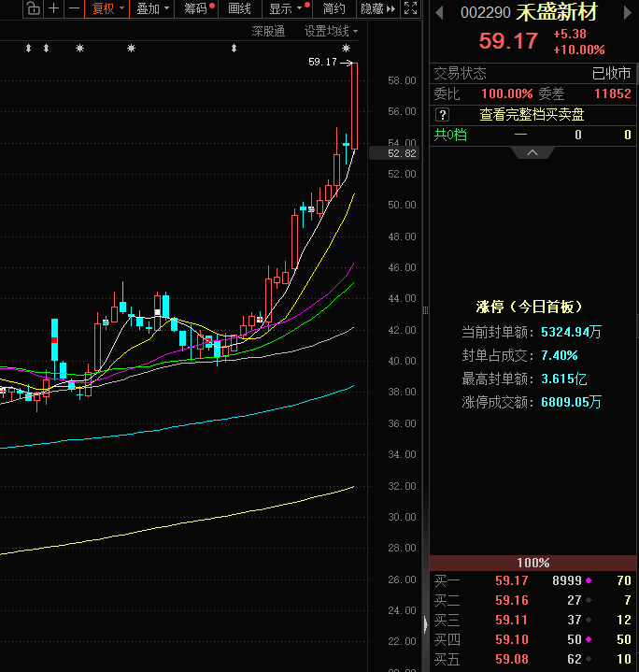Click the lock icon in chart toolbar

pos(33,9)
